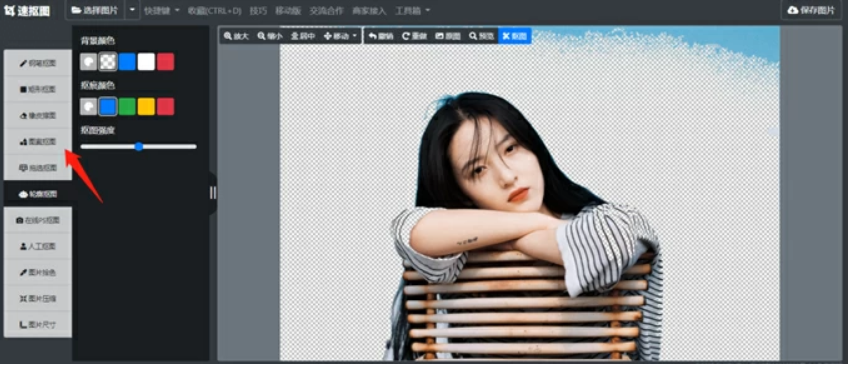Click the 缩小 zoom-out magnifier tool

[x=270, y=36]
